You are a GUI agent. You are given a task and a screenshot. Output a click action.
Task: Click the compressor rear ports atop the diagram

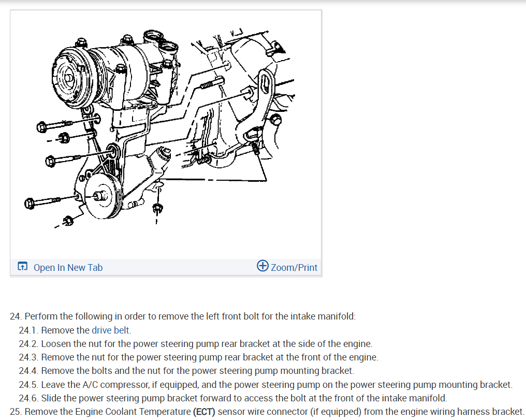(160, 42)
